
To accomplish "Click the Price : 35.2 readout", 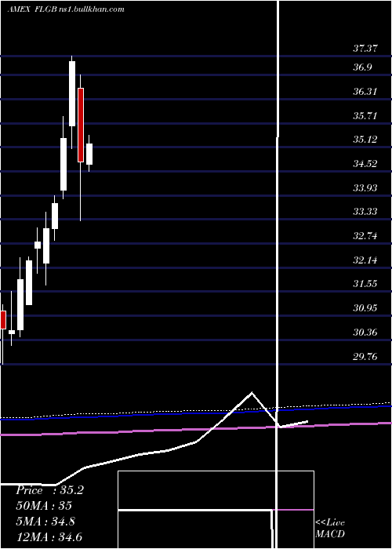I will [49, 490].
